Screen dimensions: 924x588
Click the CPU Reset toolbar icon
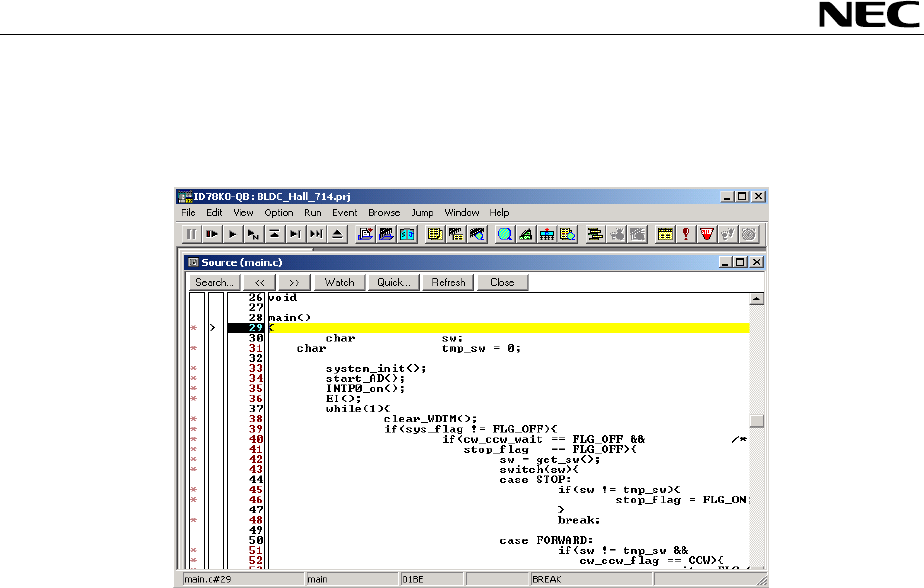tap(337, 234)
